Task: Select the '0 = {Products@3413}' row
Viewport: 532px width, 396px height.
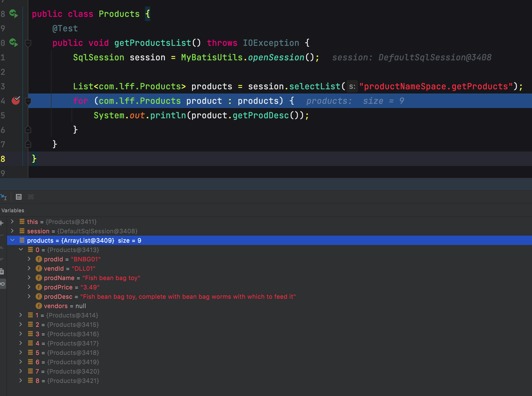Action: click(269, 250)
